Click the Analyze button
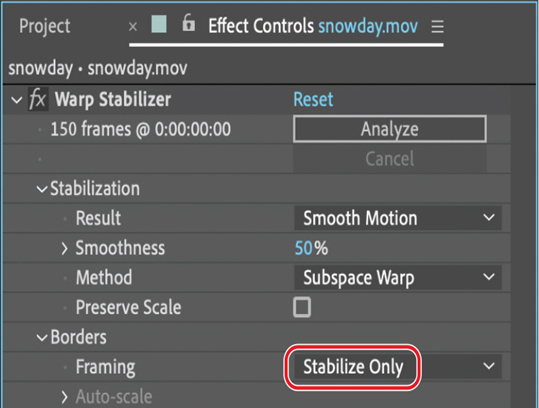This screenshot has height=408, width=539. click(390, 129)
